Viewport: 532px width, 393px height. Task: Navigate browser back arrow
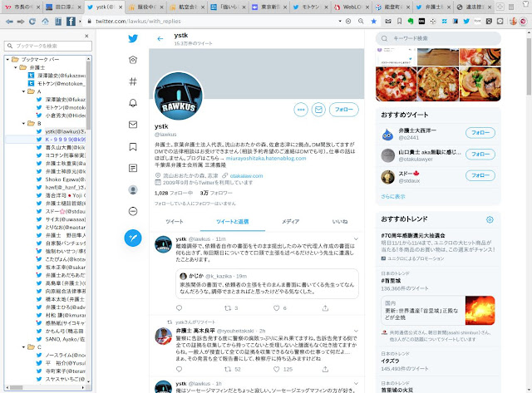coord(9,22)
